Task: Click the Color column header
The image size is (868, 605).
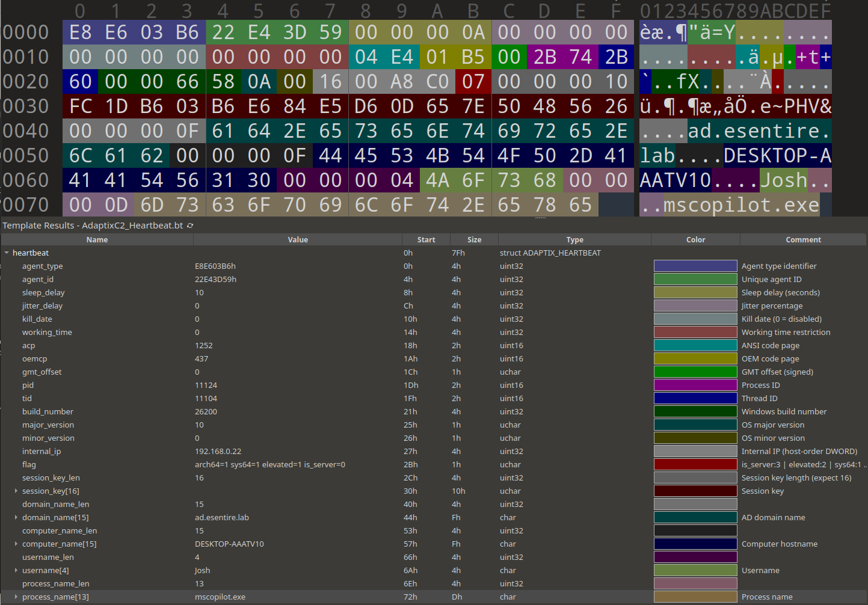Action: (695, 239)
